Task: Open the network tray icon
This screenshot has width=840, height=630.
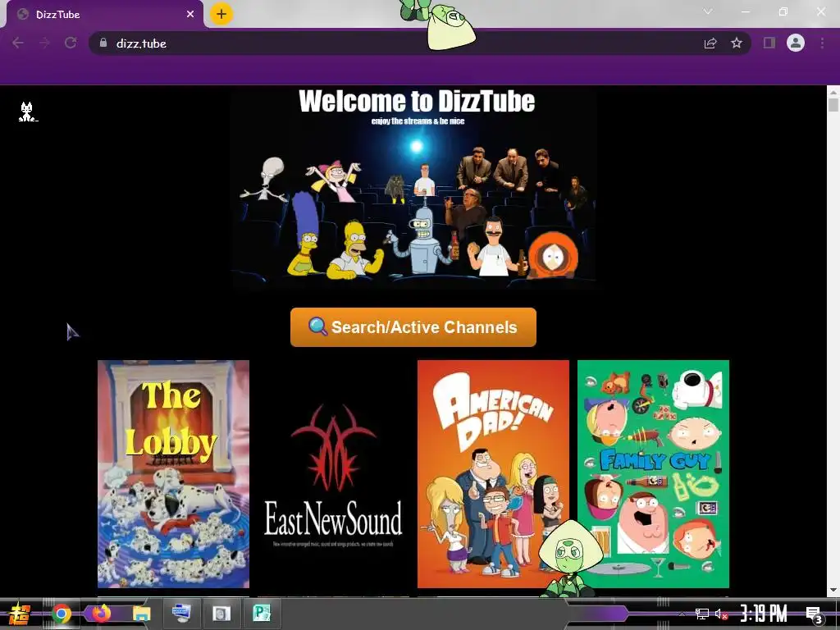Action: (x=702, y=614)
